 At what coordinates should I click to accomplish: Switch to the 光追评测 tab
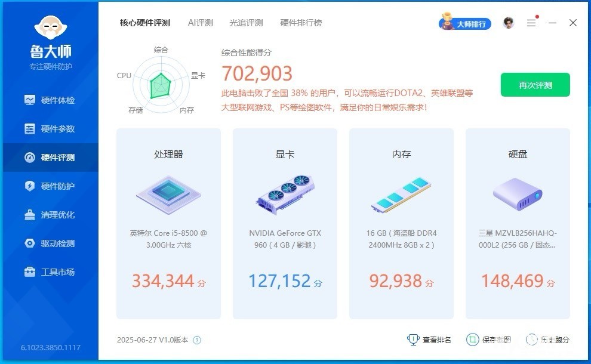[x=246, y=23]
